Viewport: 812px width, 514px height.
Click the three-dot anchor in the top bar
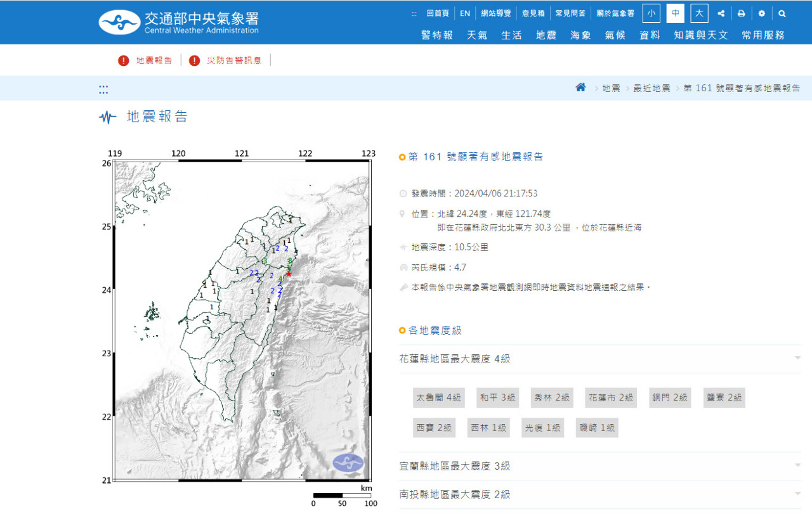414,13
